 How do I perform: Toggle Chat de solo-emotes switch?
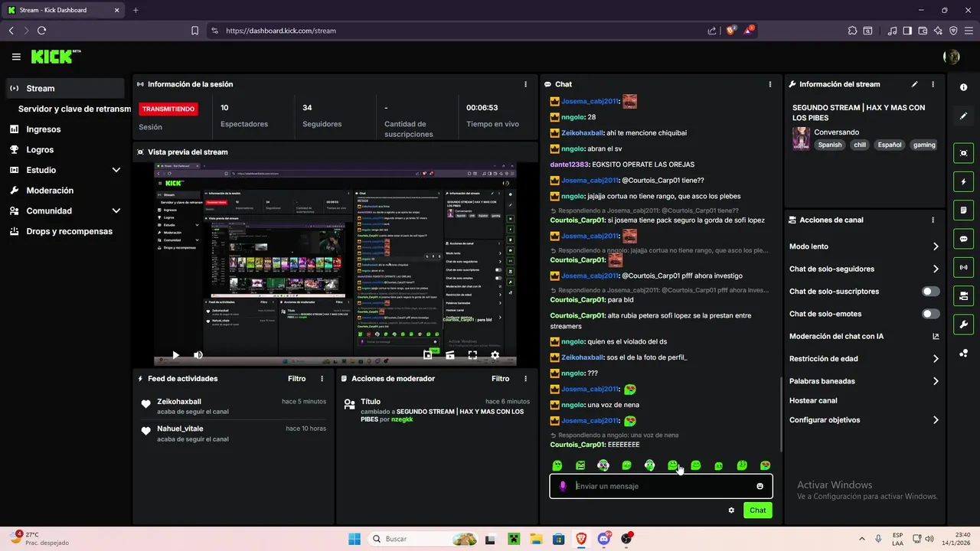pos(931,314)
